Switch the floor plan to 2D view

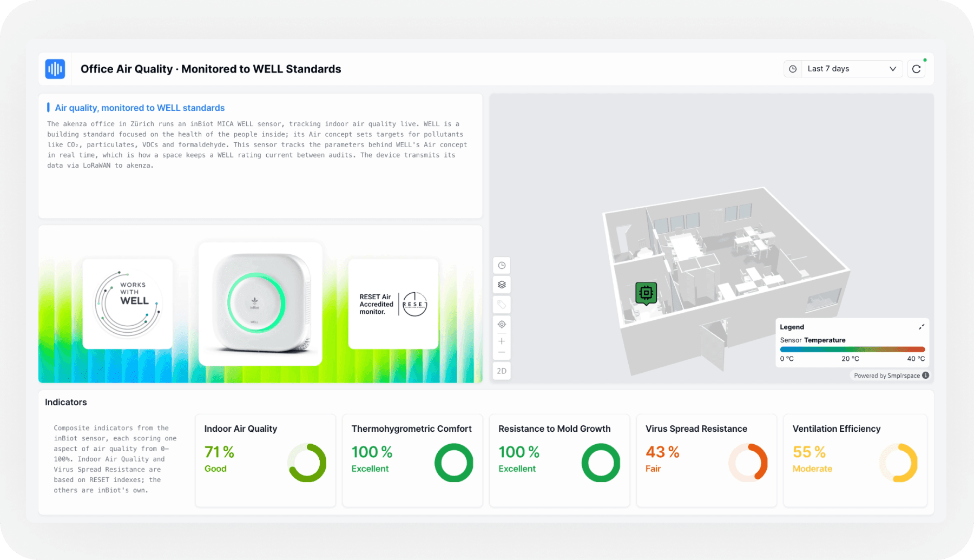coord(502,371)
